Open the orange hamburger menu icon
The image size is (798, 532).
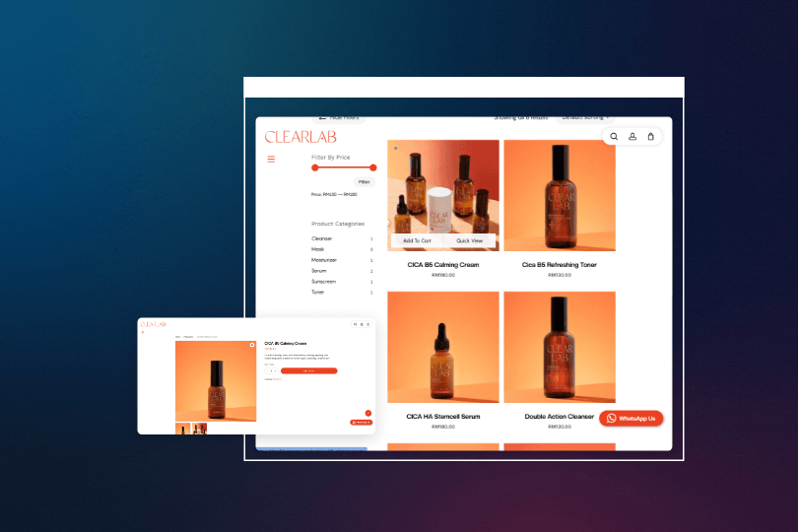coord(271,159)
